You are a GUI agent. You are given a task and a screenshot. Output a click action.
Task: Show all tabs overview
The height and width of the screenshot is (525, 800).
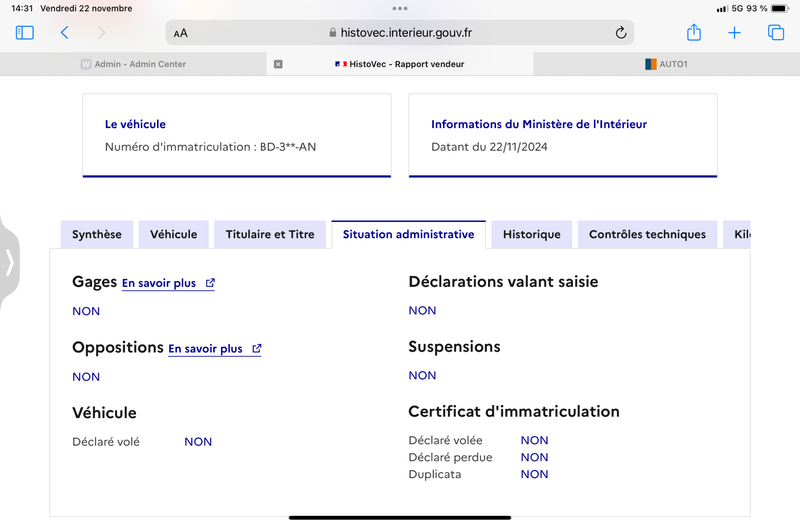[x=776, y=33]
